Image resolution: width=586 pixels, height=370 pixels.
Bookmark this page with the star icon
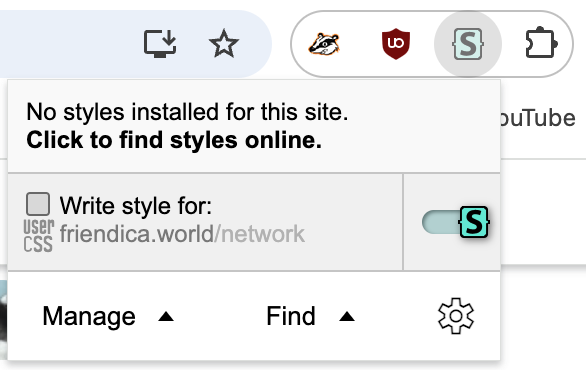click(223, 44)
